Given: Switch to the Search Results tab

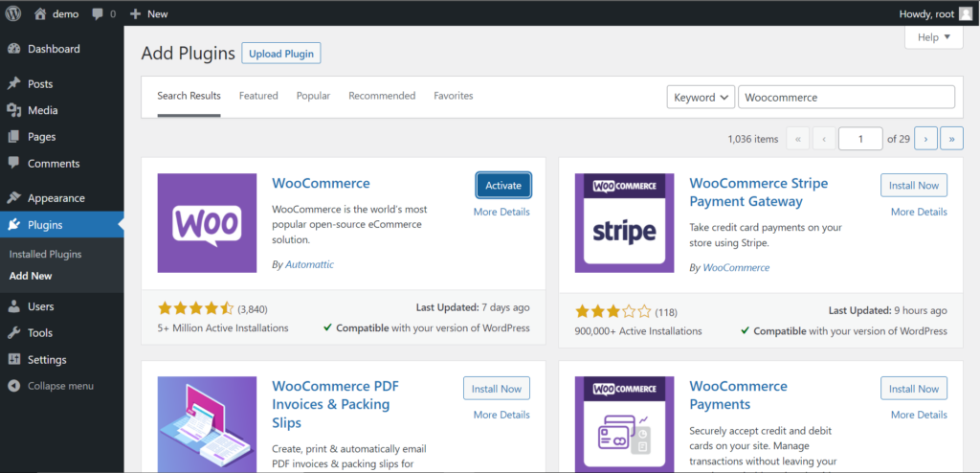Looking at the screenshot, I should pos(189,97).
